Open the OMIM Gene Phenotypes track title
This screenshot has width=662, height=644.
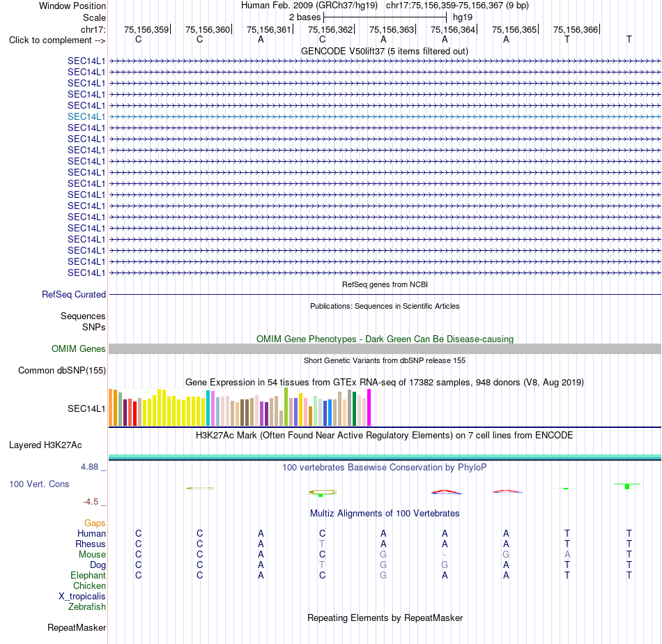[x=385, y=339]
